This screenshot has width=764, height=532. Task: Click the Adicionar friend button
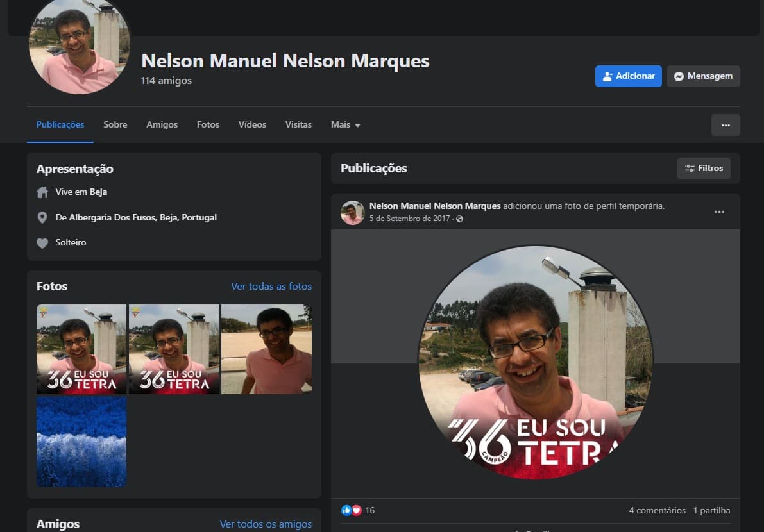tap(628, 76)
